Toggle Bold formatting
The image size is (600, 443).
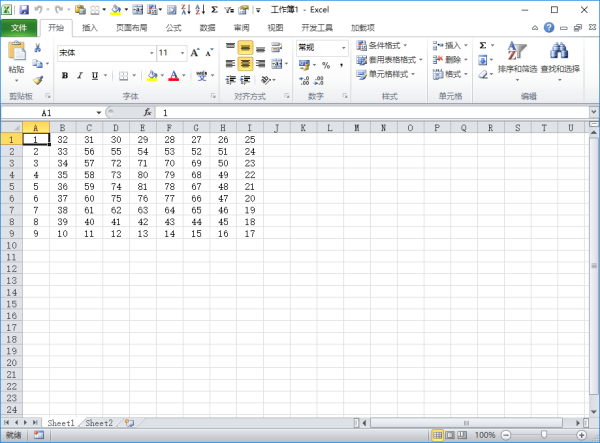click(x=65, y=75)
